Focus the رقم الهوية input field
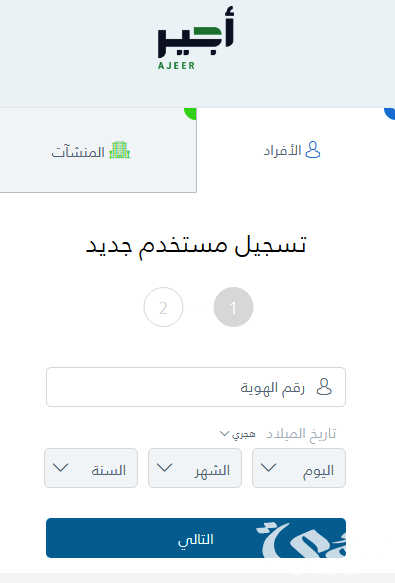The image size is (395, 583). tap(196, 387)
